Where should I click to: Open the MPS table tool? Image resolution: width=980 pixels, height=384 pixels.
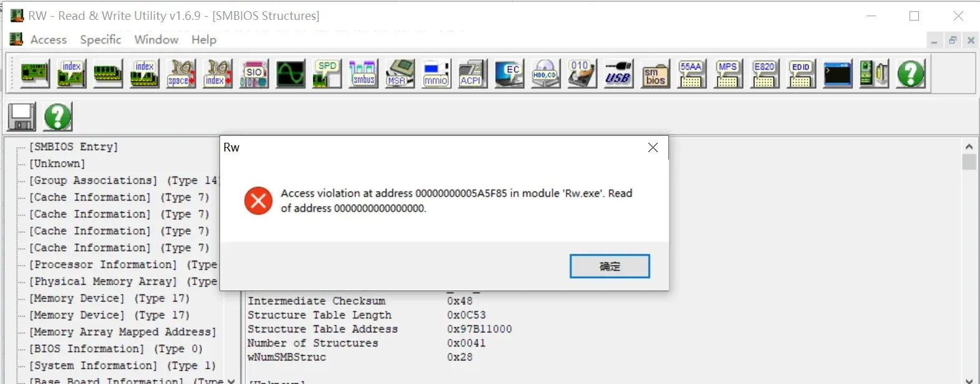point(728,74)
